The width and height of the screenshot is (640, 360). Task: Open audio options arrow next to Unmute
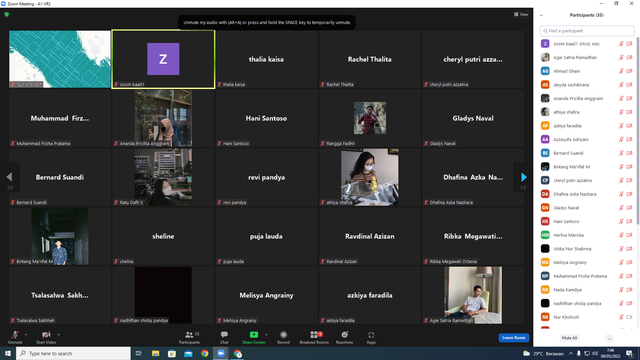[26, 335]
